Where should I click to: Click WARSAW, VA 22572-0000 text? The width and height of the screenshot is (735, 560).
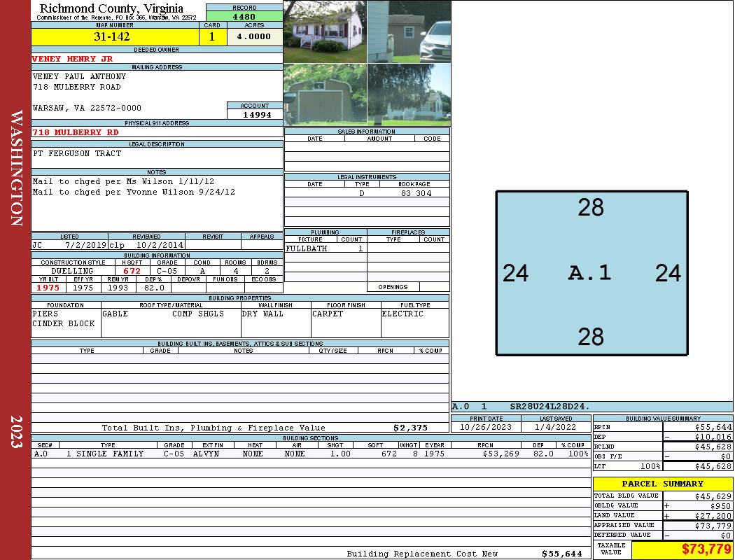[x=87, y=108]
